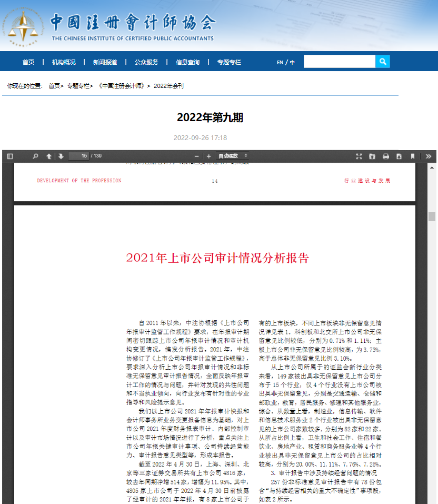Zoom out of the PDF page

[x=196, y=156]
